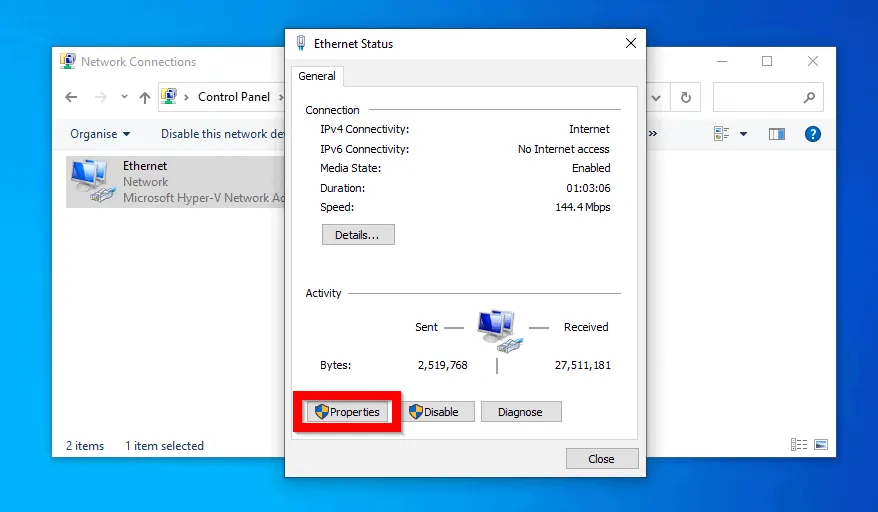This screenshot has width=878, height=512.
Task: Click the Back arrow in Network Connections
Action: (x=71, y=98)
